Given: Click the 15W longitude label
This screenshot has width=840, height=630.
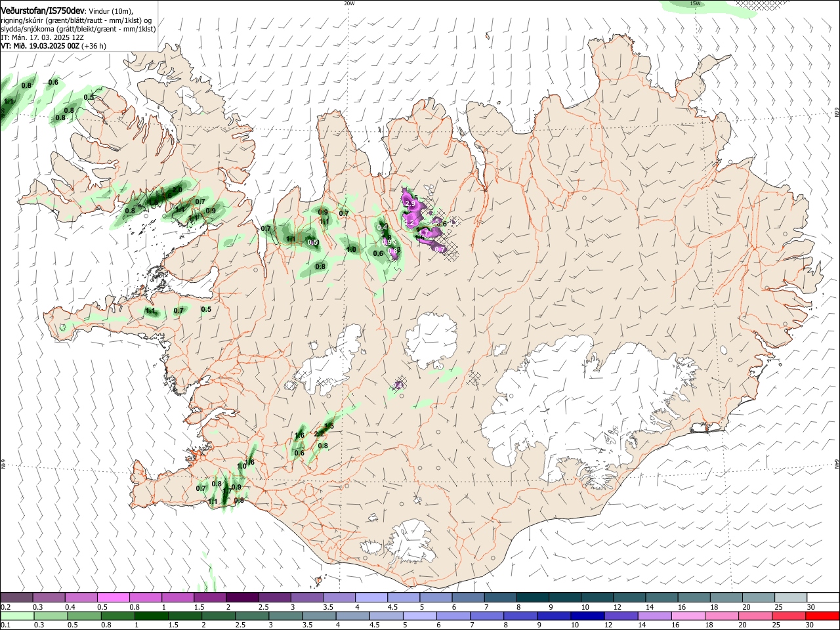Looking at the screenshot, I should [695, 3].
